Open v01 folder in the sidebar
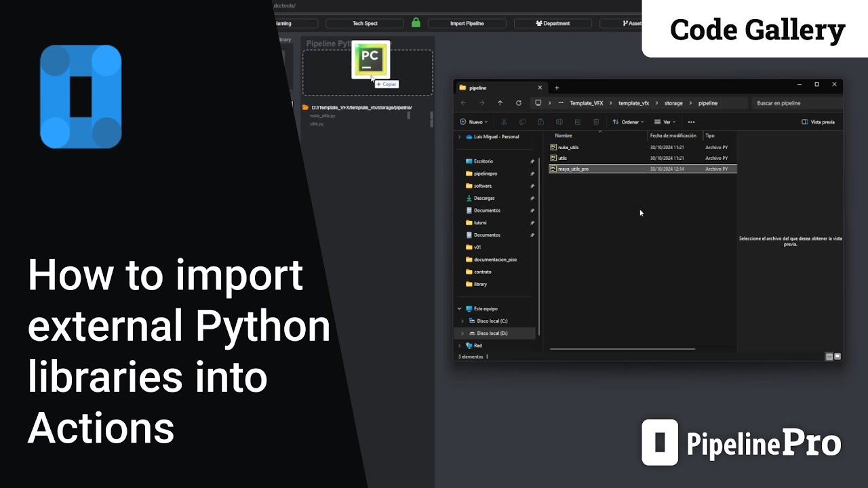Screen dimensions: 868x488 477,247
